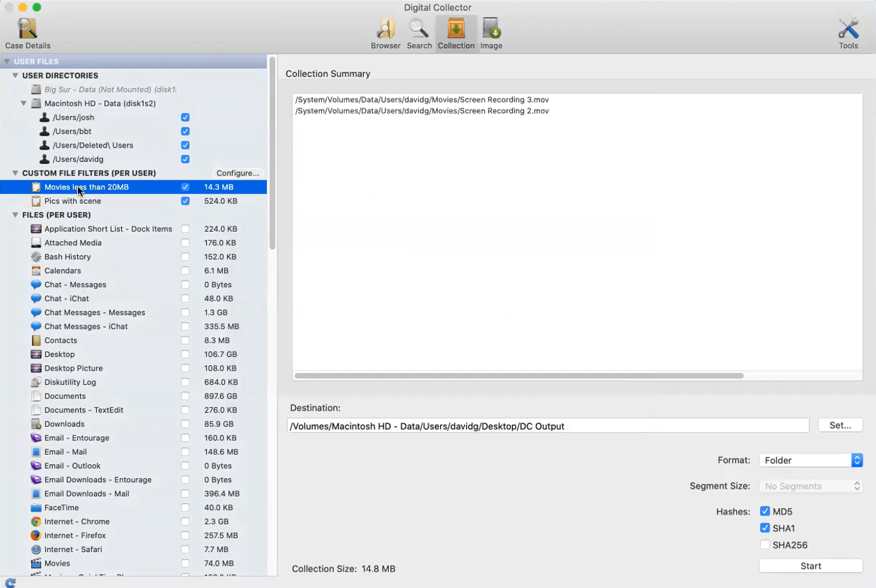Viewport: 876px width, 588px height.
Task: Click the Configure... button
Action: pyautogui.click(x=238, y=173)
